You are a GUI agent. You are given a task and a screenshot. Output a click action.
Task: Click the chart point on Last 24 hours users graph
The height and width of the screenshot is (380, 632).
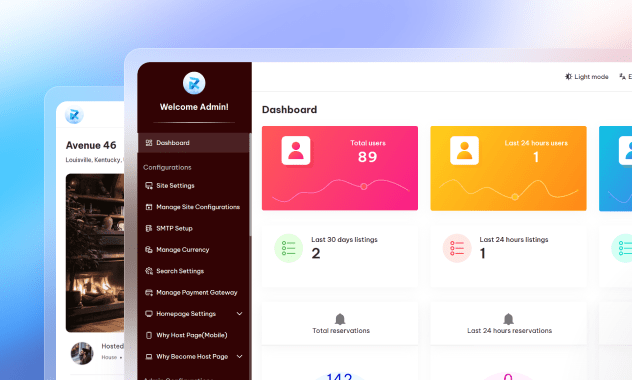click(515, 197)
